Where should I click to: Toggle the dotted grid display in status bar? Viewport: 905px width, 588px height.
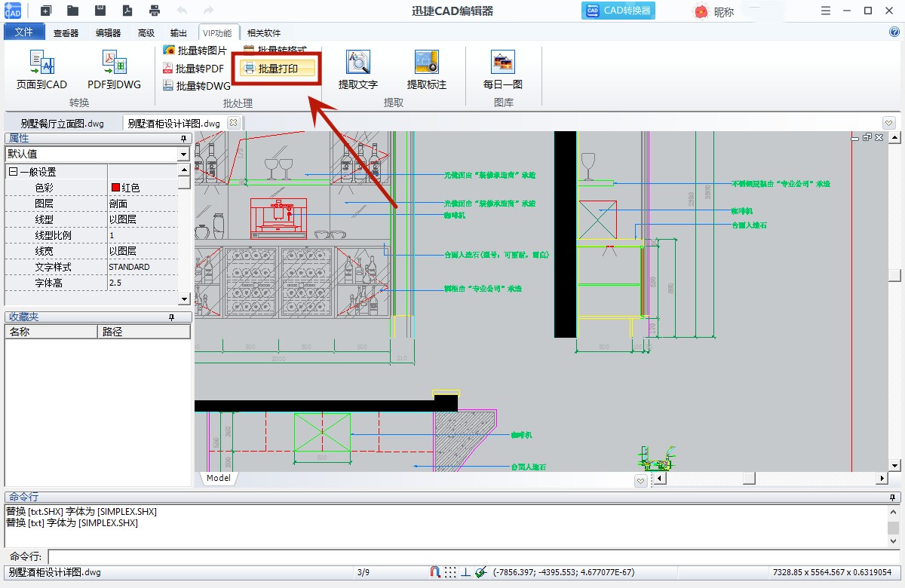450,572
